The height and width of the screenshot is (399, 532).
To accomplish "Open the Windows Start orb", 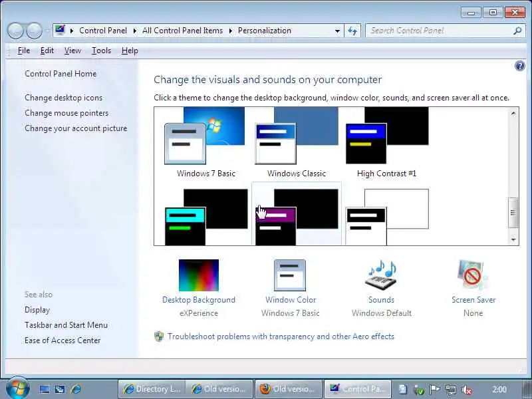I will (17, 388).
